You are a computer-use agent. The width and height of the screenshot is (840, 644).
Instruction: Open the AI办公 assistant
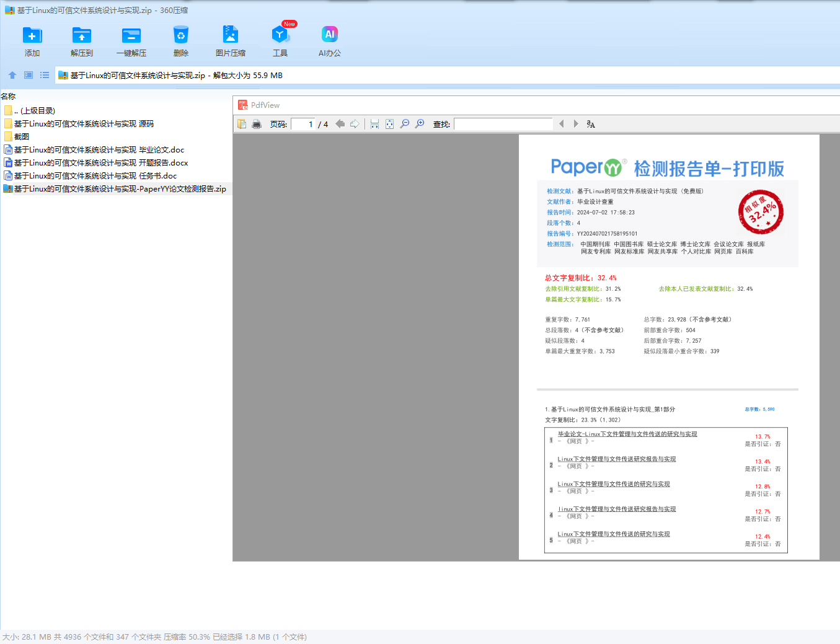point(330,41)
